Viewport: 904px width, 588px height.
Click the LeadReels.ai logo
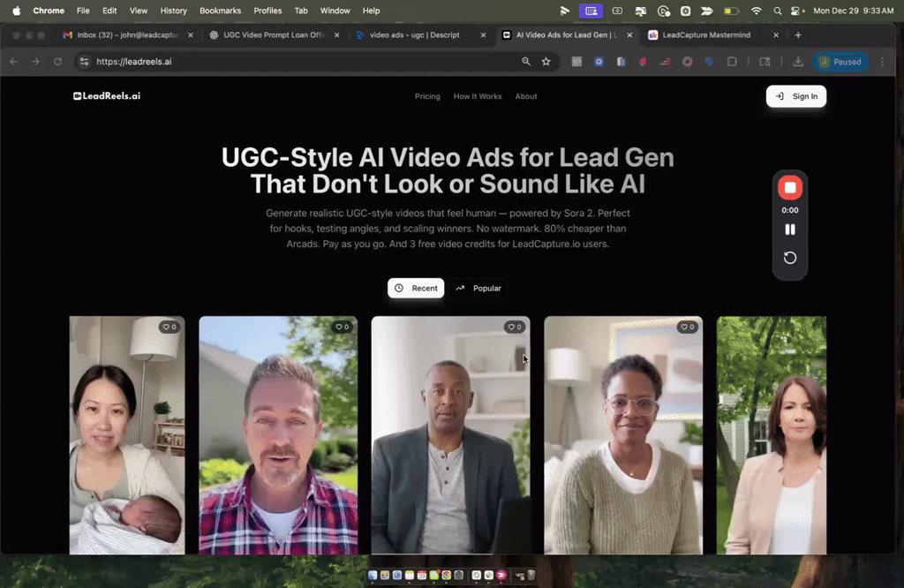click(x=107, y=96)
